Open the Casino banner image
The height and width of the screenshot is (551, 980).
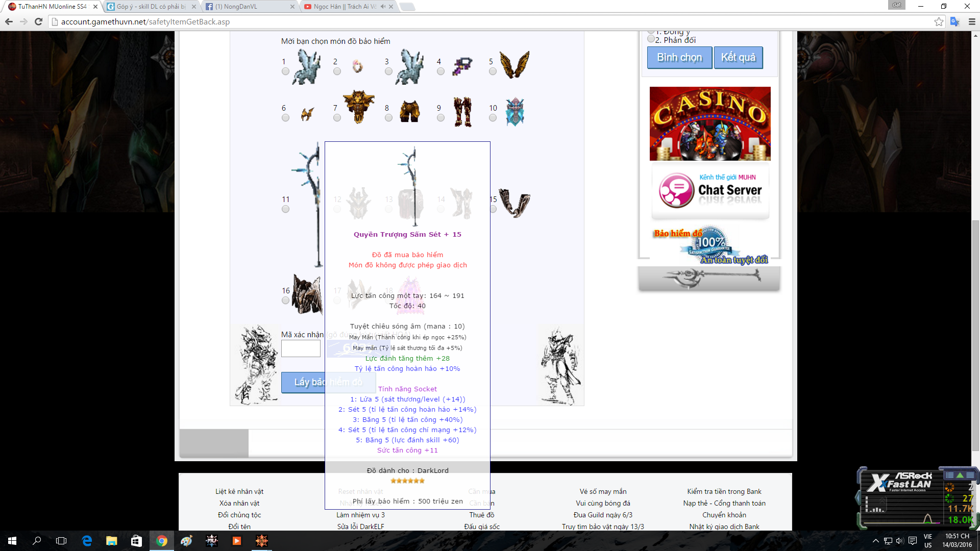[710, 123]
